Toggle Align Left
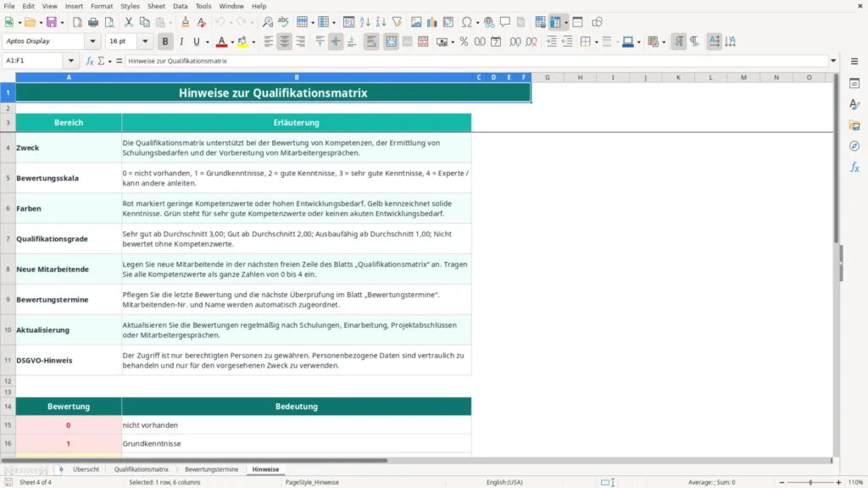This screenshot has height=488, width=868. pyautogui.click(x=269, y=42)
